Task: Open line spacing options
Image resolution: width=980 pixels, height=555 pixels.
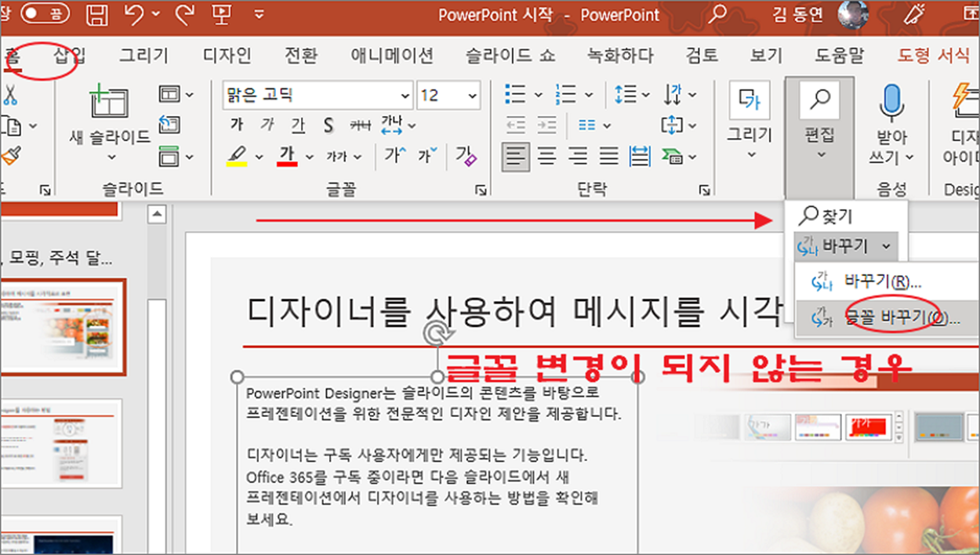Action: point(633,95)
